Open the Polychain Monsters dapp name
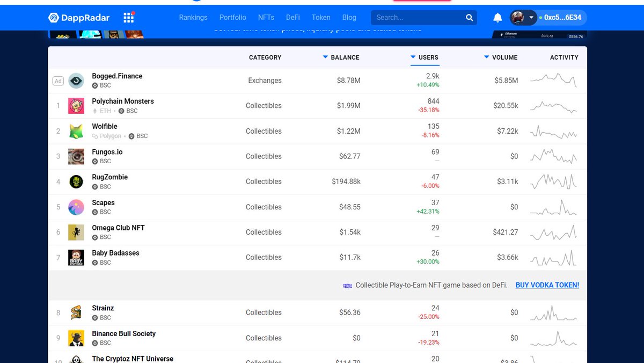This screenshot has height=363, width=644. [x=123, y=101]
